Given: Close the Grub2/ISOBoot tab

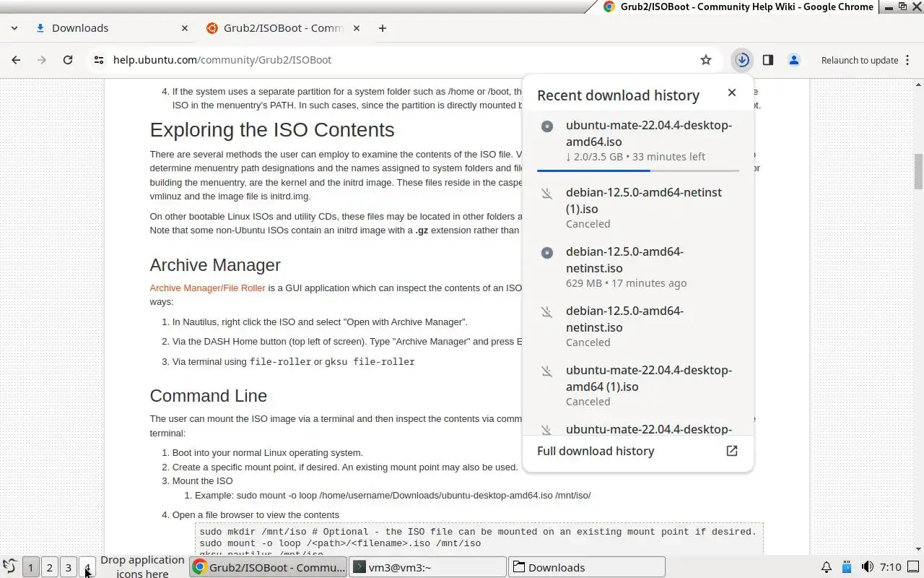Looking at the screenshot, I should pyautogui.click(x=357, y=28).
